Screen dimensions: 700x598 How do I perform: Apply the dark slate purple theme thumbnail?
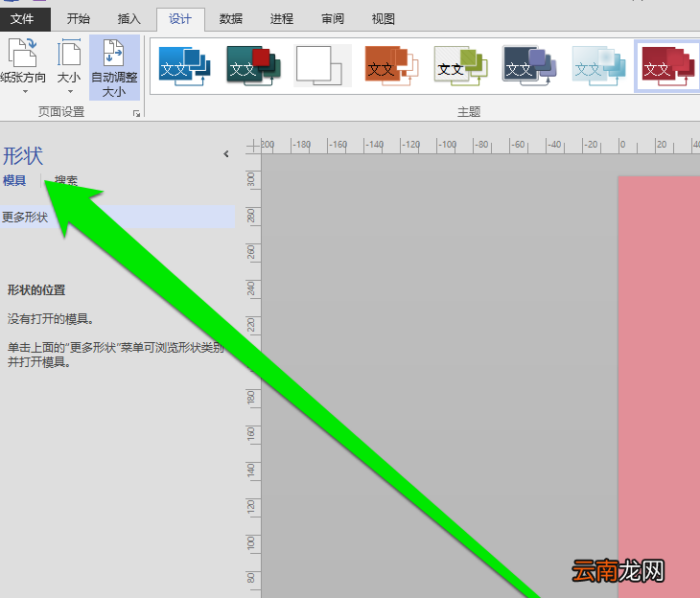tap(529, 66)
